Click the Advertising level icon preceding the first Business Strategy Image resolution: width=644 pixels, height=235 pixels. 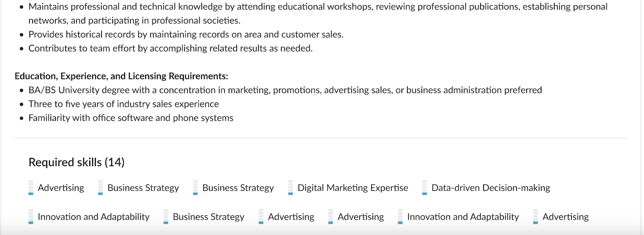pos(31,188)
